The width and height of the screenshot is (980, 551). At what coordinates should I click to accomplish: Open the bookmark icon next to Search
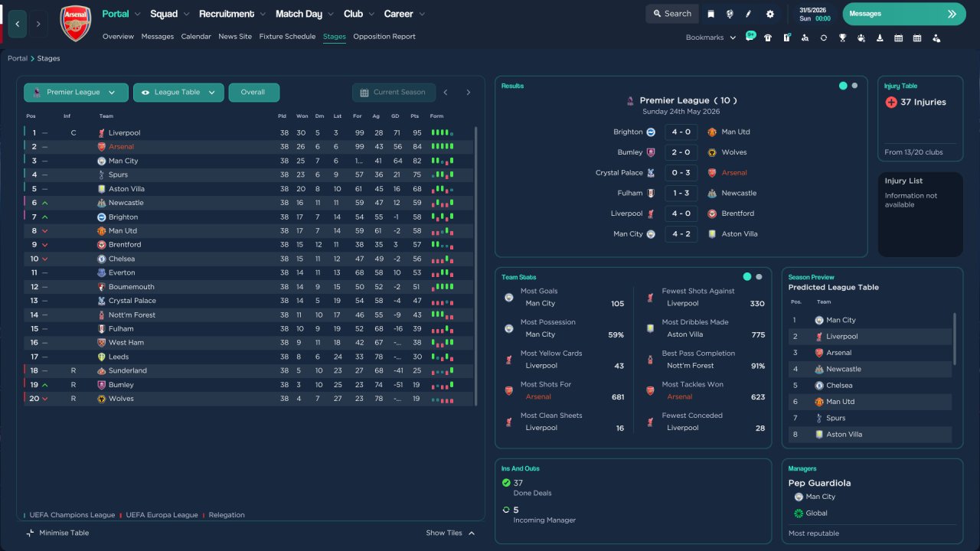710,14
